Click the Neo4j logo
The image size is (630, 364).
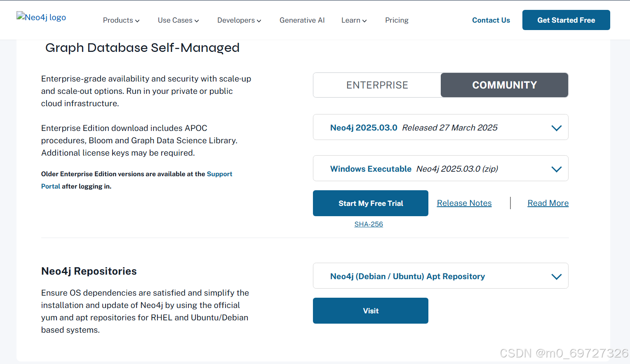[41, 17]
